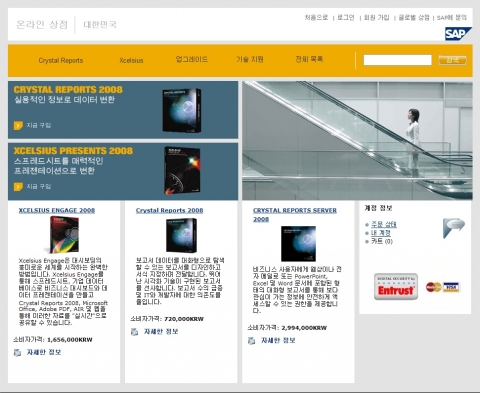Click the CRYSTAL REPORTS 2008 banner heading
This screenshot has width=480, height=393.
(68, 90)
